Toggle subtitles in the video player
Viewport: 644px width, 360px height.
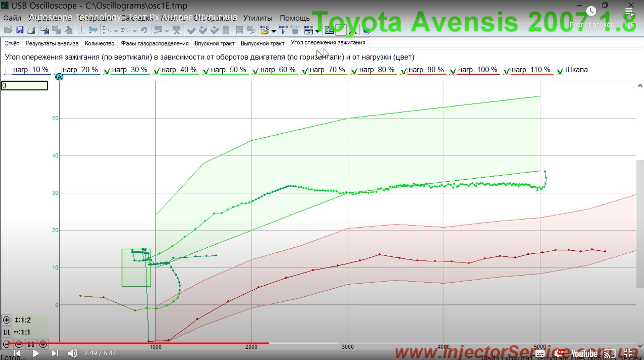pos(540,353)
